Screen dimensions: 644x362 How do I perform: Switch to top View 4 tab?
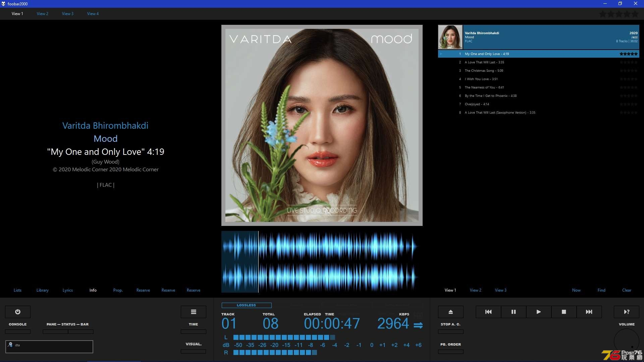93,14
